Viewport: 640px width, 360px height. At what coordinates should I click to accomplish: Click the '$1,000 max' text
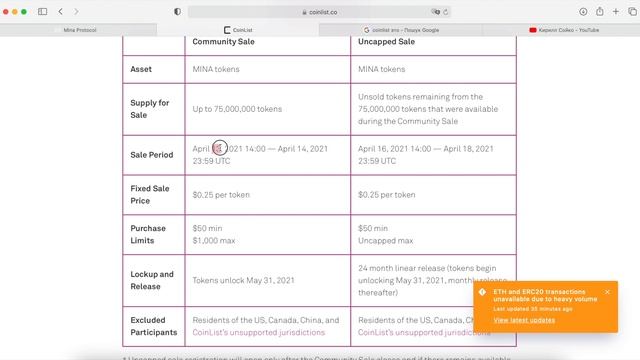pyautogui.click(x=213, y=241)
